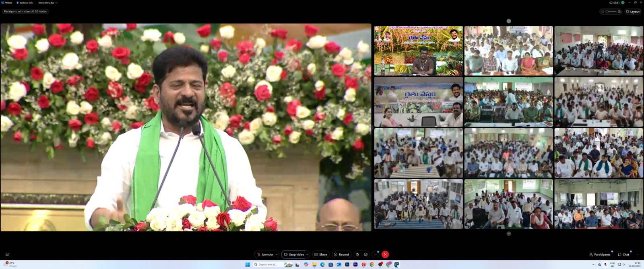Open File Explorer from the taskbar
This screenshot has height=269, width=644.
(x=314, y=265)
